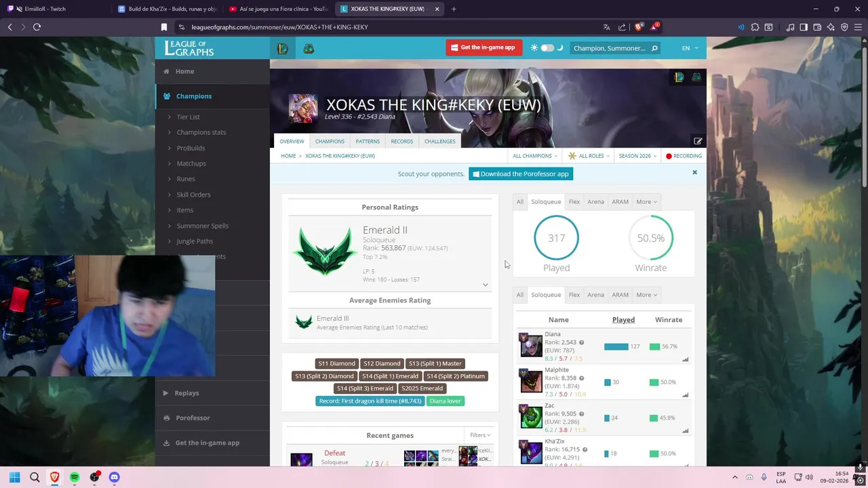Select the Overview profile tab
The image size is (868, 488).
coord(292,141)
